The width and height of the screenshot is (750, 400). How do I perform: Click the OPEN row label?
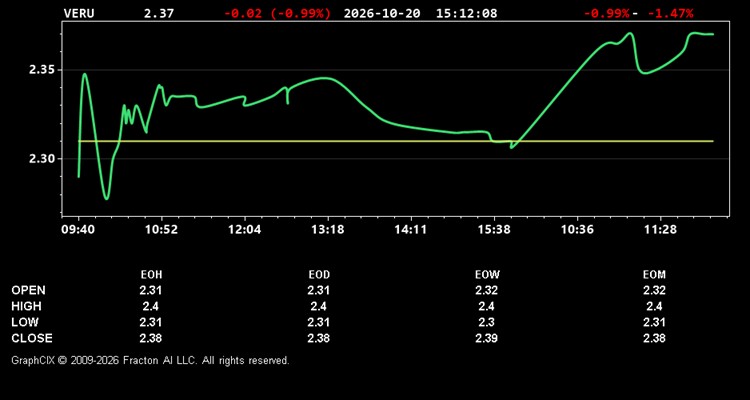coord(29,290)
